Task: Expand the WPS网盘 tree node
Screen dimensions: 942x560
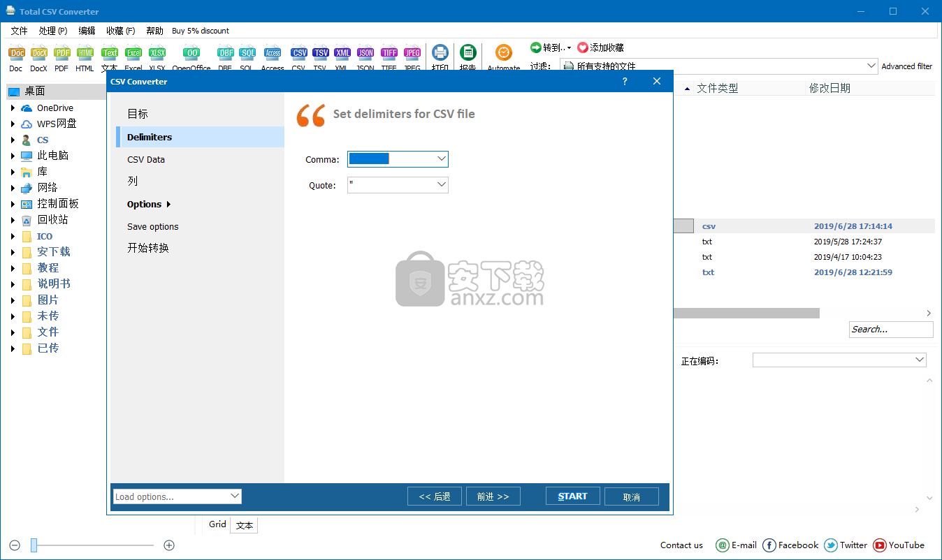Action: (x=13, y=124)
